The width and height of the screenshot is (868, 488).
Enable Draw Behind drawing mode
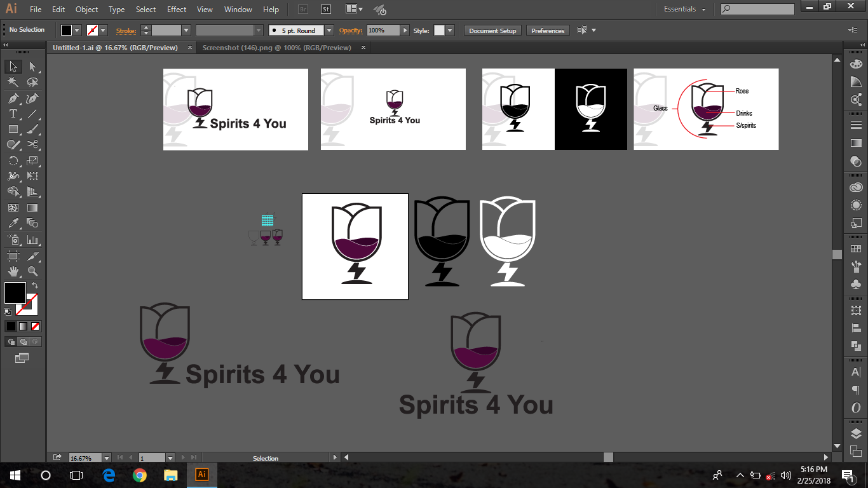(x=23, y=341)
